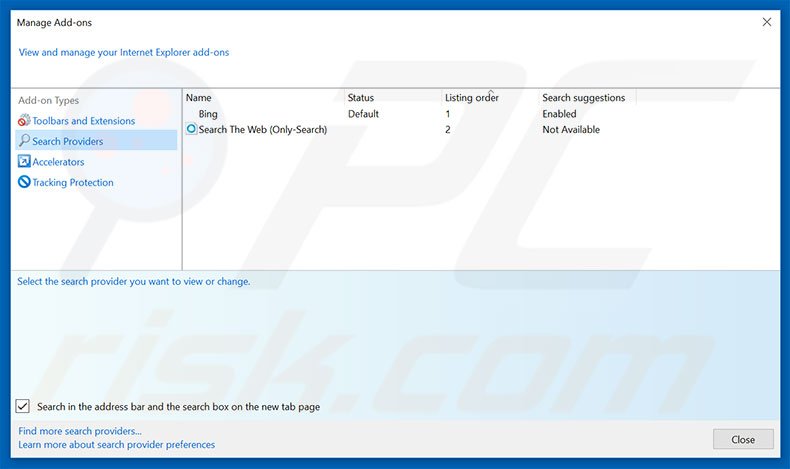Open Toolbars and Extensions add-on type
This screenshot has height=469, width=790.
84,121
